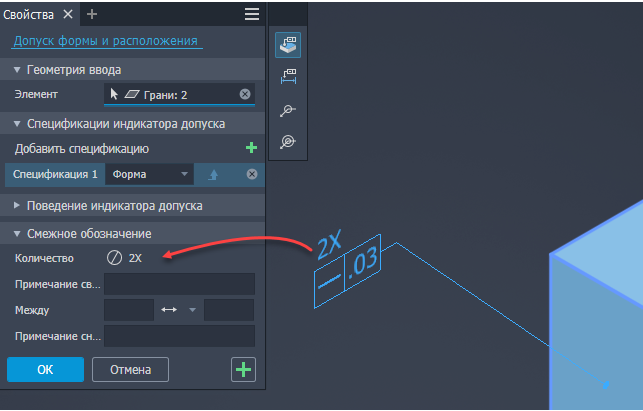
Task: Click the second Между input field
Action: click(x=229, y=310)
